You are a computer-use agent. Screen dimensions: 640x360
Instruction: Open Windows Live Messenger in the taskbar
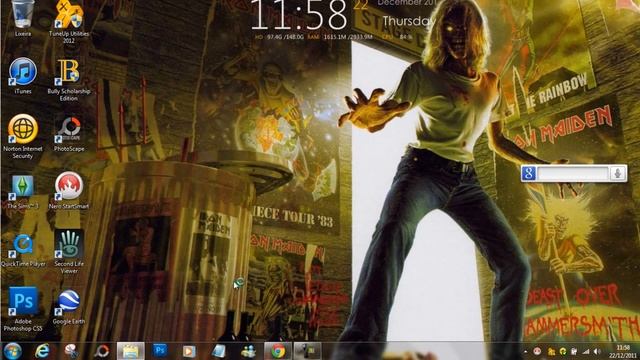point(248,351)
